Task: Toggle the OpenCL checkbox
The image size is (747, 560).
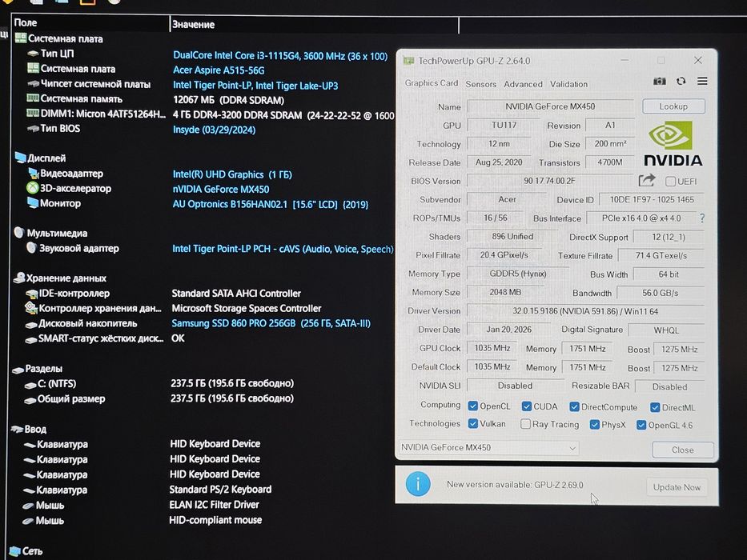Action: [472, 406]
